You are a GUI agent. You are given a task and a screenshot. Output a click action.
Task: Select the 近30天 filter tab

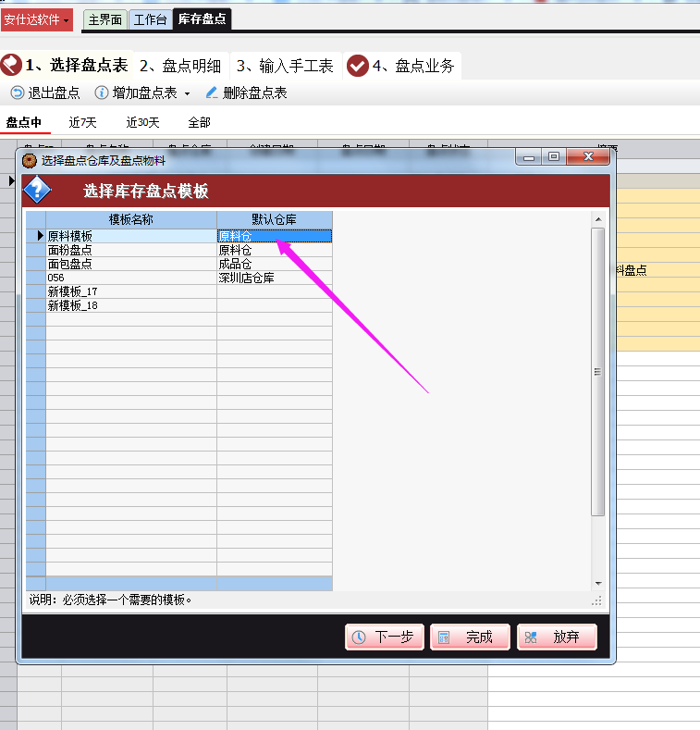coord(143,122)
